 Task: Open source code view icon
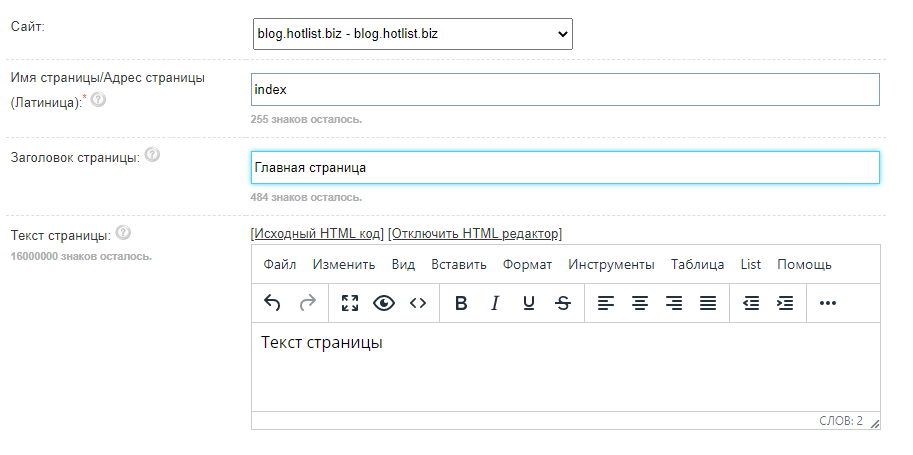(418, 303)
